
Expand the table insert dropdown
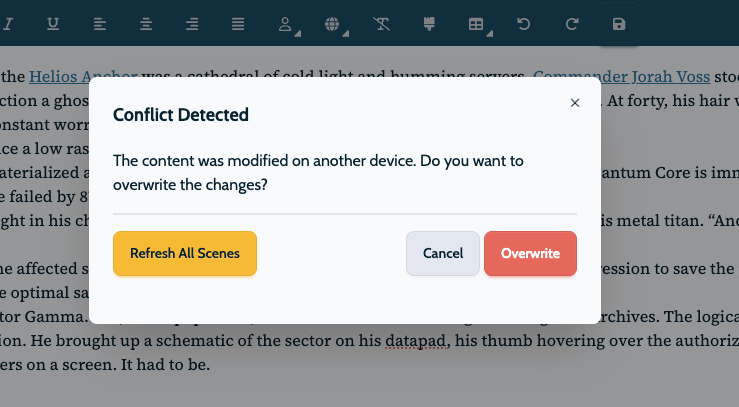478,24
